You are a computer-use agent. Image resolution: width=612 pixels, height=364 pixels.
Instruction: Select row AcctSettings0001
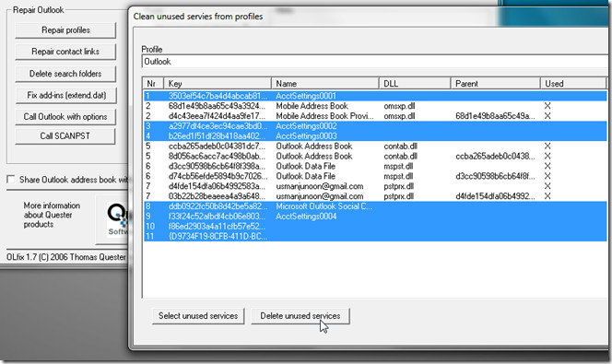(x=375, y=96)
